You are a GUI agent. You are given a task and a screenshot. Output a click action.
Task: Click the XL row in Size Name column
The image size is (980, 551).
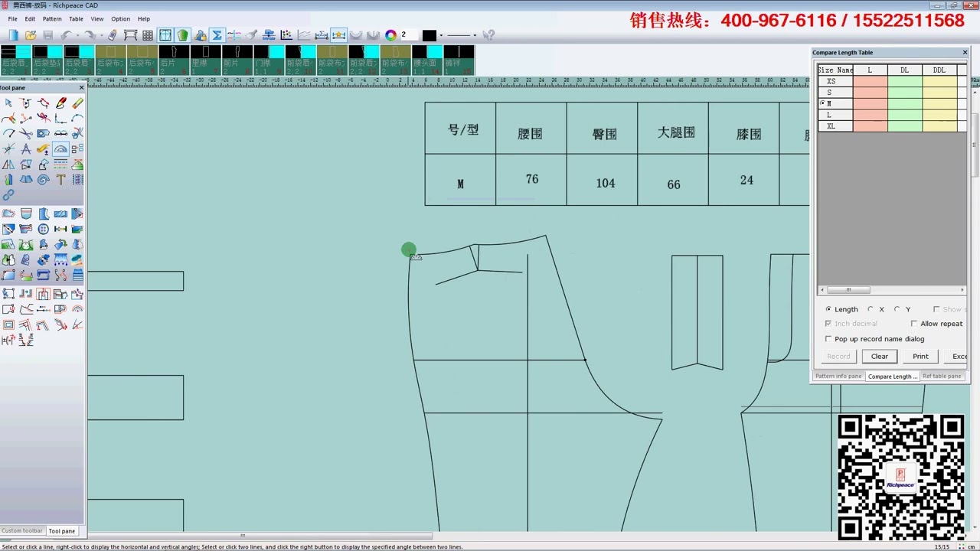[x=835, y=126]
